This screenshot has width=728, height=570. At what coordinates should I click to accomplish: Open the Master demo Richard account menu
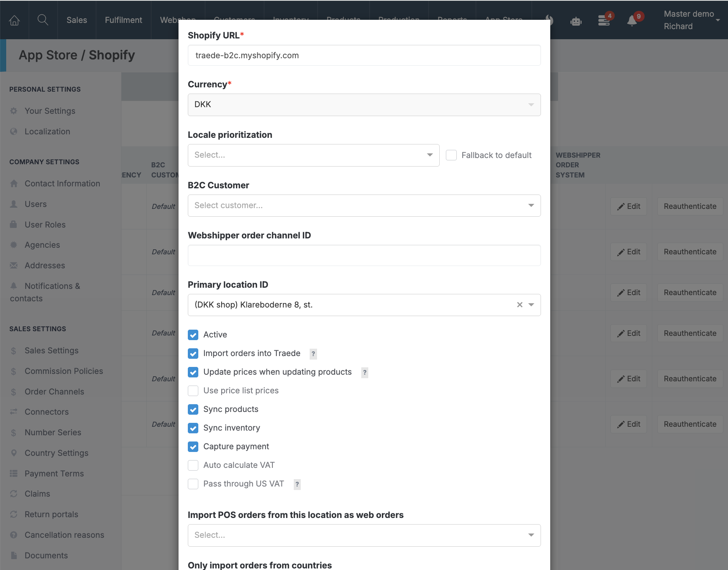[x=691, y=20]
